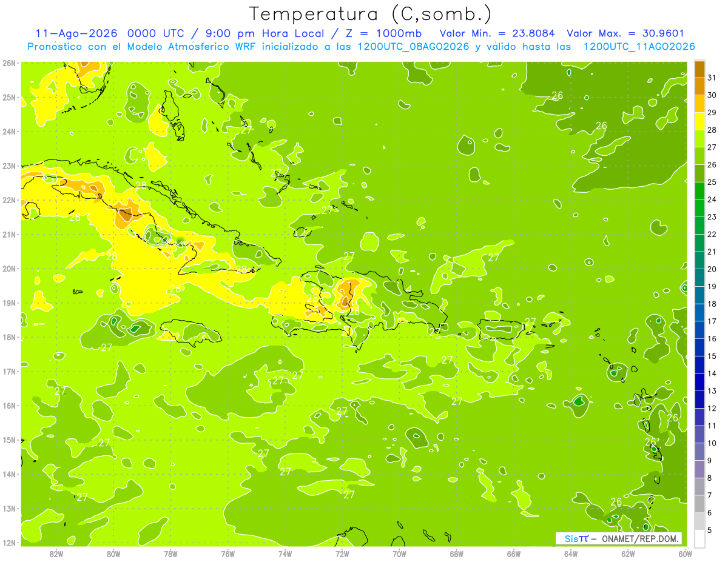This screenshot has height=562, width=728.
Task: Select the '20N' latitude label
Action: [x=9, y=269]
